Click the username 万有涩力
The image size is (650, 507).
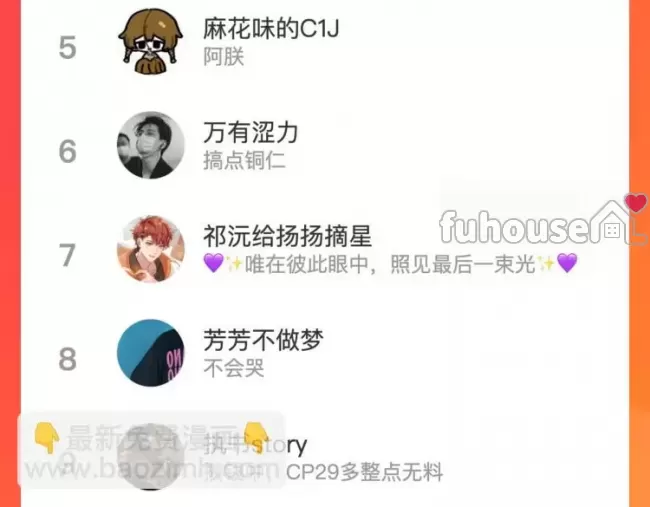(x=251, y=133)
